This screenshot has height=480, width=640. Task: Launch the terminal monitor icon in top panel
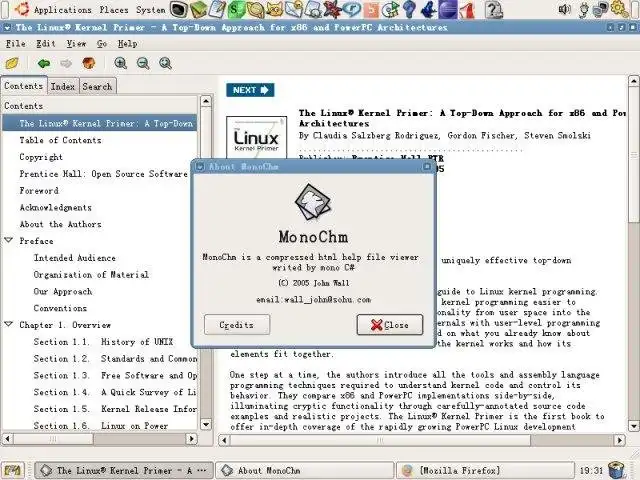click(178, 9)
